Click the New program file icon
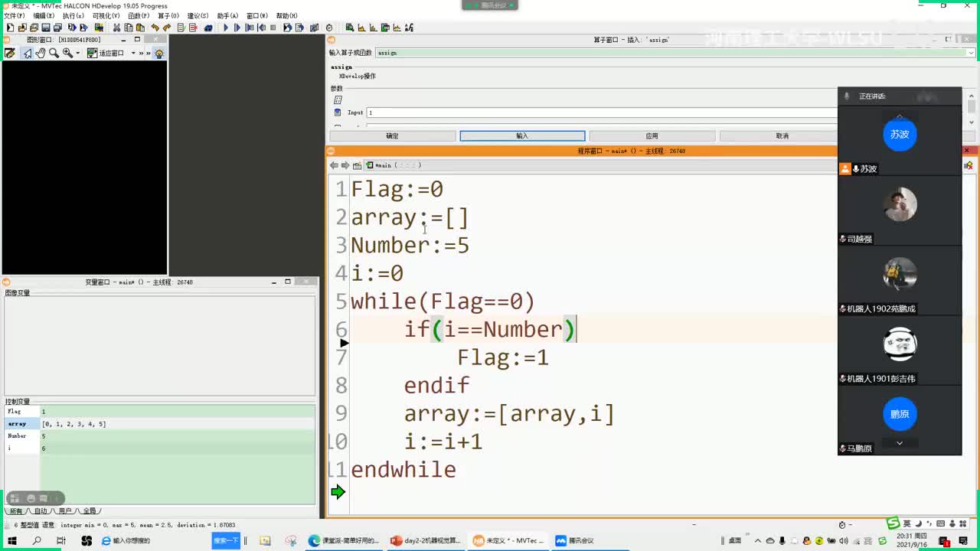 (10, 28)
